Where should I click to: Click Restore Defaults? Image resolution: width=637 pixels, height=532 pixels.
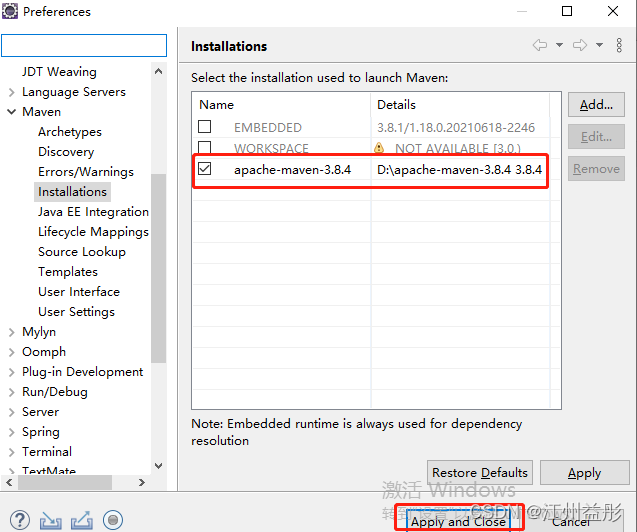480,472
